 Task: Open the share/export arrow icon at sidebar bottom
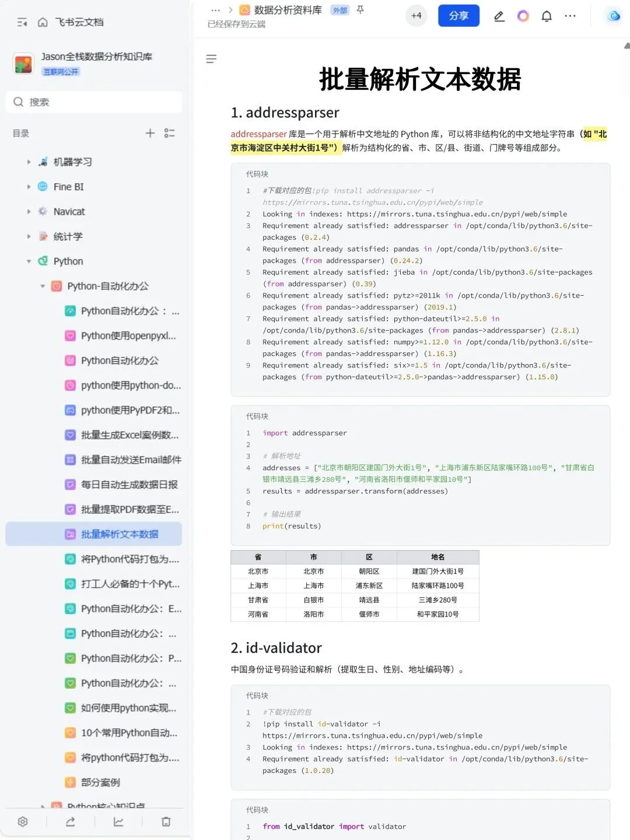71,821
